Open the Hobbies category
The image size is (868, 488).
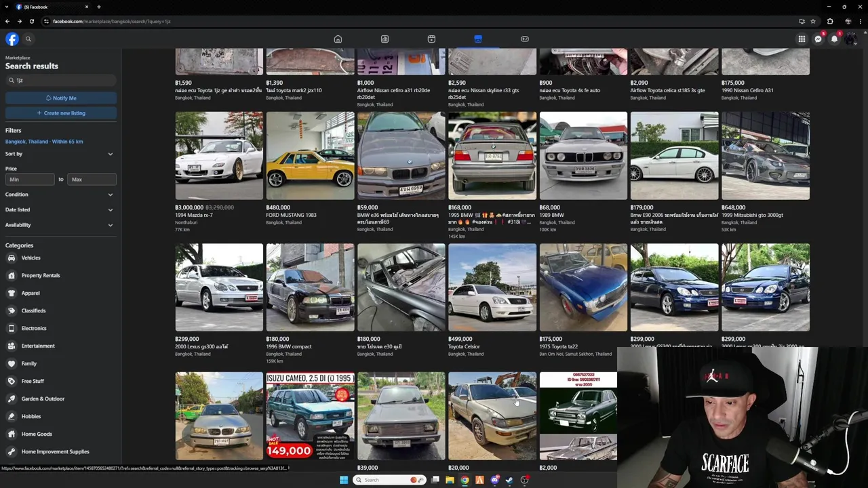pos(60,417)
